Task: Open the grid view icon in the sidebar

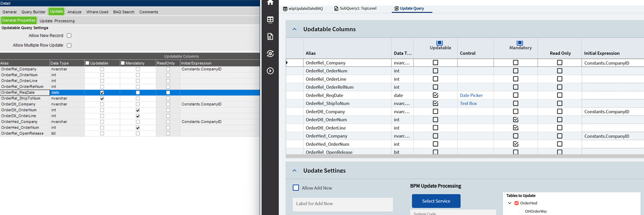Action: [x=270, y=20]
